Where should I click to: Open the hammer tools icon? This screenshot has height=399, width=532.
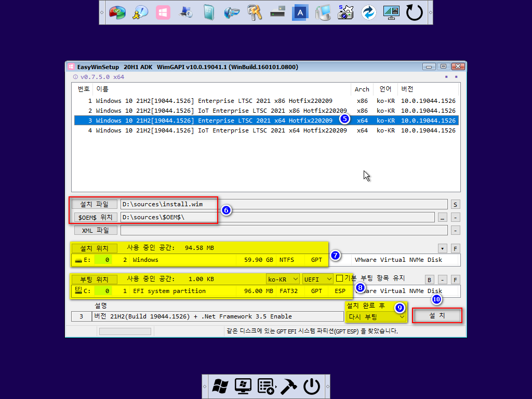tap(289, 387)
